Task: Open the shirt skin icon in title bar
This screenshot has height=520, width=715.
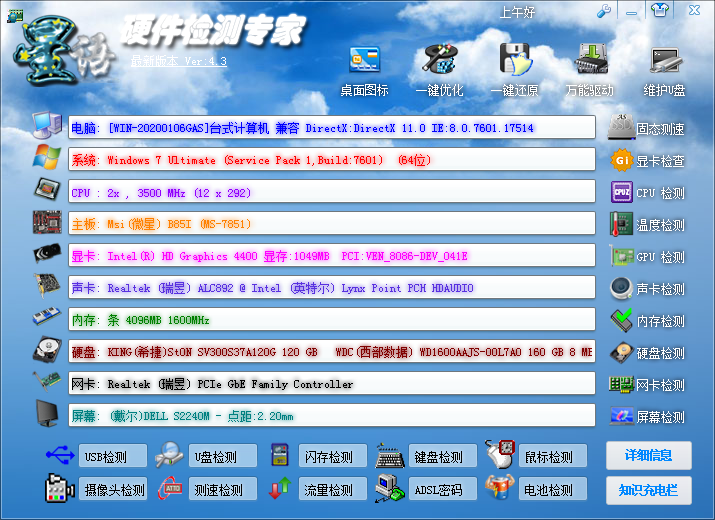Action: pyautogui.click(x=660, y=10)
